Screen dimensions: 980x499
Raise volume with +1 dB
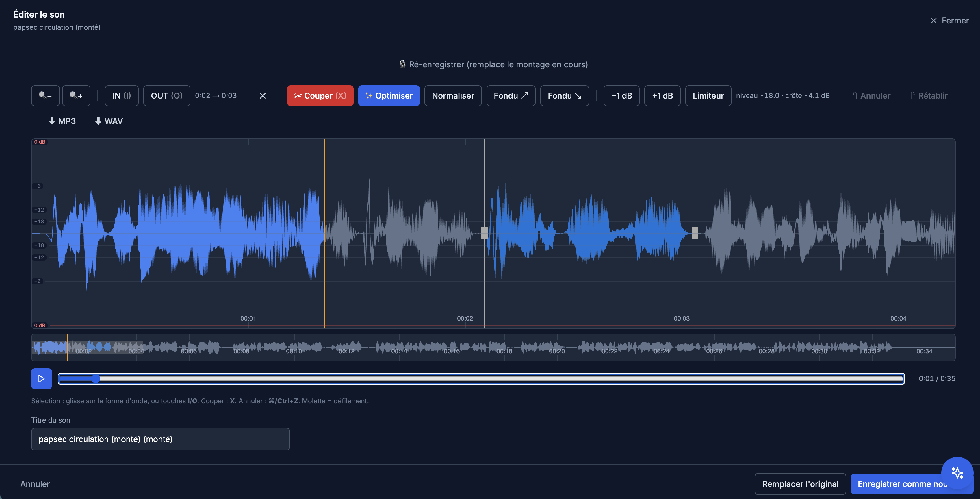(662, 95)
